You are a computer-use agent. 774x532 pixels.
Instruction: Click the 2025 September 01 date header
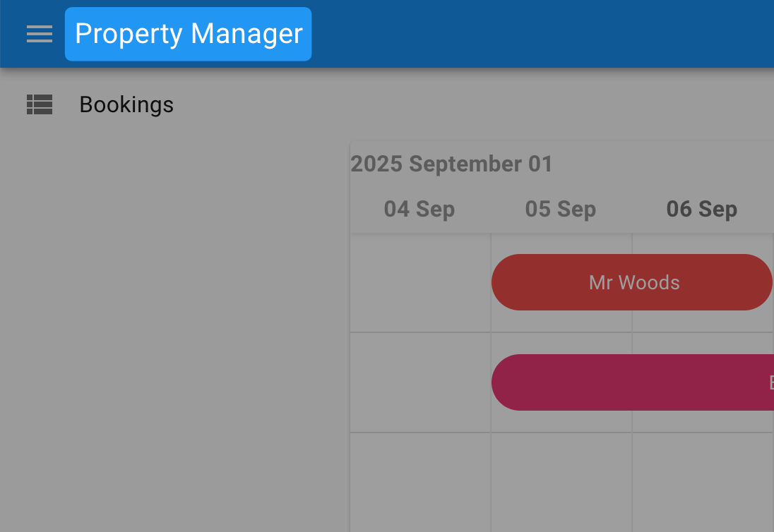click(451, 164)
